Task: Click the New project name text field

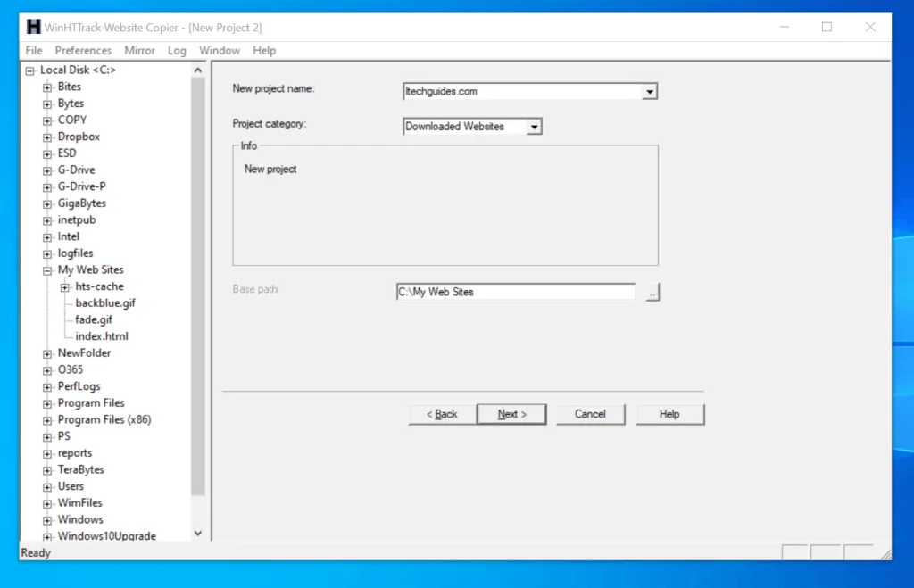Action: 523,92
